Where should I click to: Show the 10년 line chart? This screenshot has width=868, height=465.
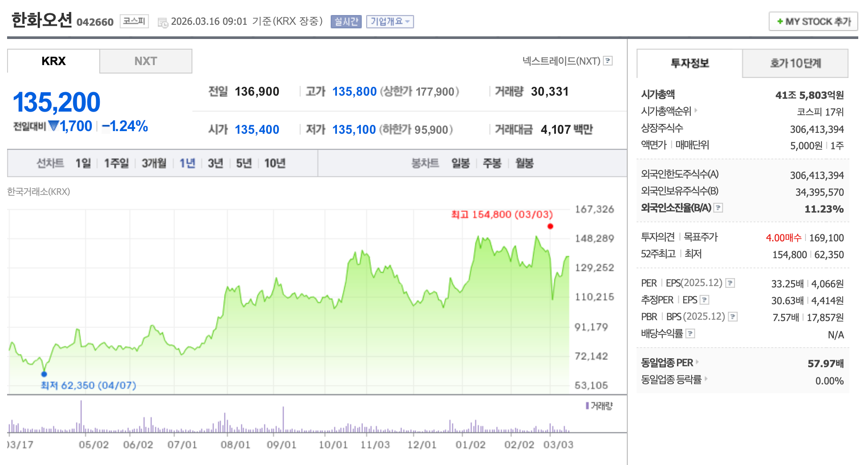pyautogui.click(x=275, y=163)
